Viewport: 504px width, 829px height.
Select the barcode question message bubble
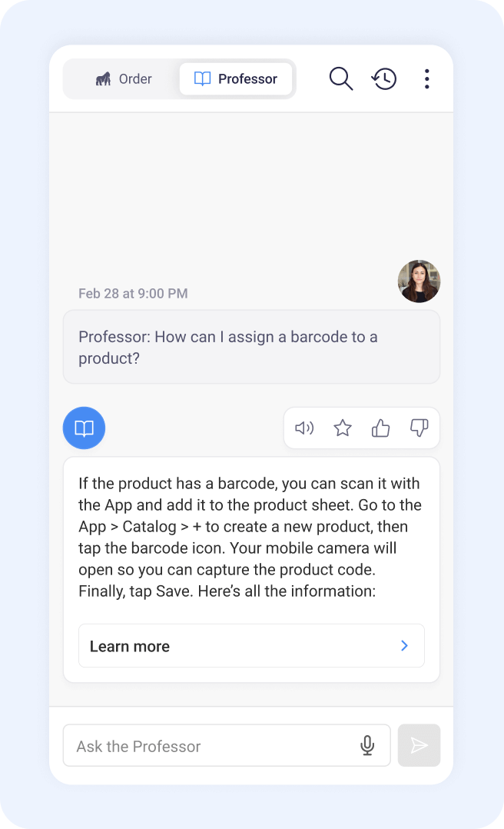251,347
